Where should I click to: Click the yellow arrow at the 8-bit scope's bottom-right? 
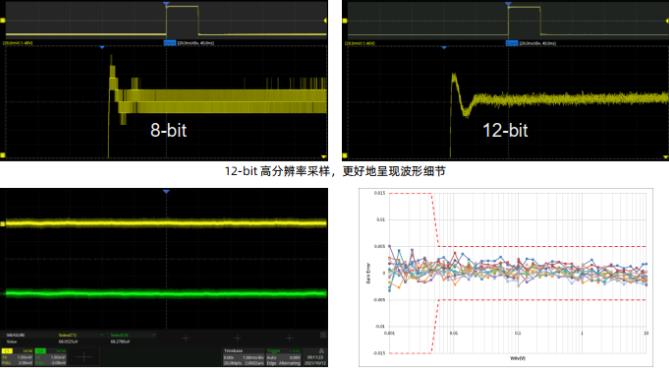pyautogui.click(x=324, y=157)
